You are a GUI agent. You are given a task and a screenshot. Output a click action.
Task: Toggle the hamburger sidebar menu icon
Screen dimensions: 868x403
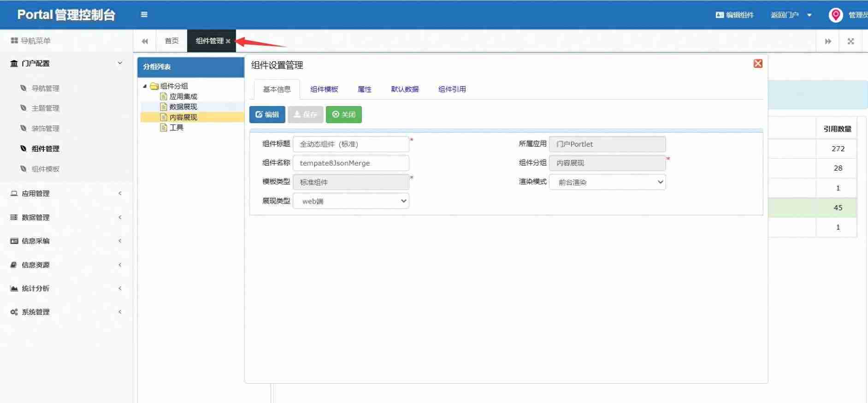point(144,15)
